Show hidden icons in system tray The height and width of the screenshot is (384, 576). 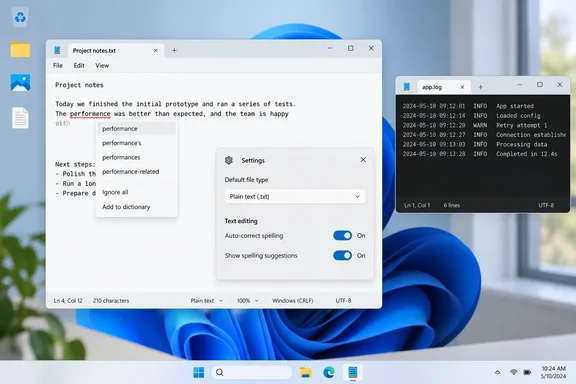pyautogui.click(x=497, y=372)
